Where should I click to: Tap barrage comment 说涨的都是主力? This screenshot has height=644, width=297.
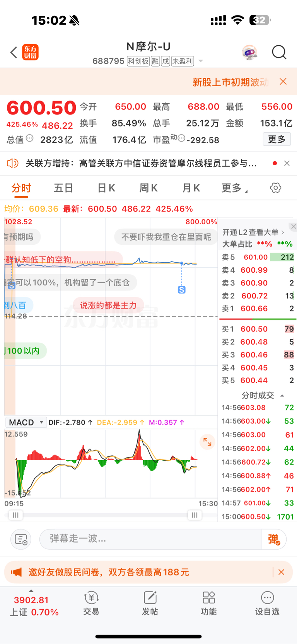click(108, 305)
